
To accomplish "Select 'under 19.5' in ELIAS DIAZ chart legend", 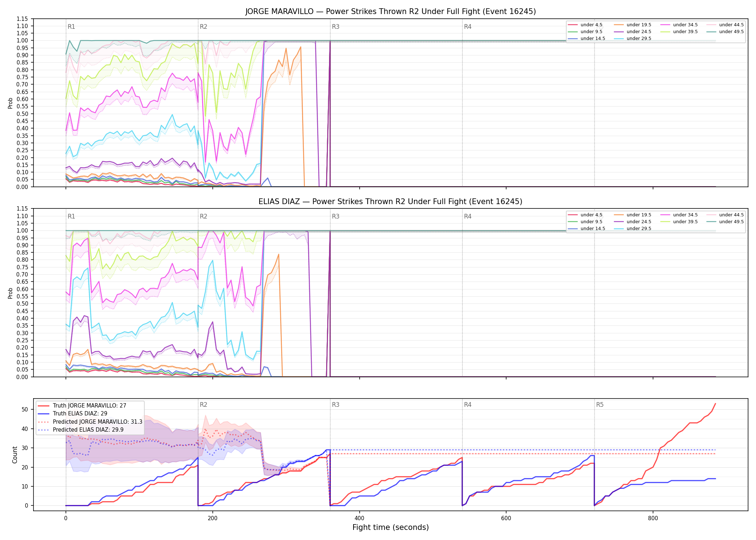I will pyautogui.click(x=639, y=215).
